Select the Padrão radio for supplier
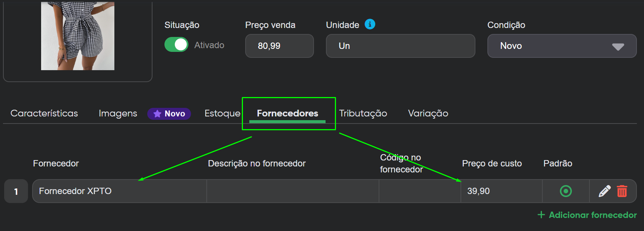 point(566,191)
